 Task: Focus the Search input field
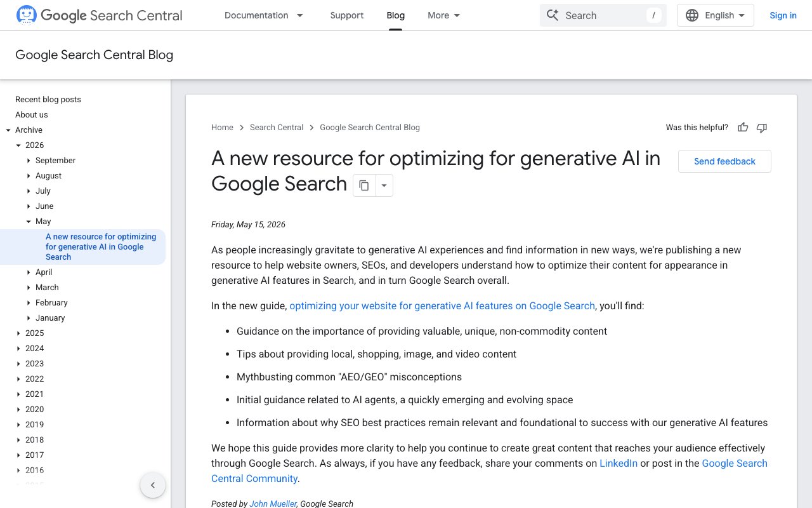[603, 15]
